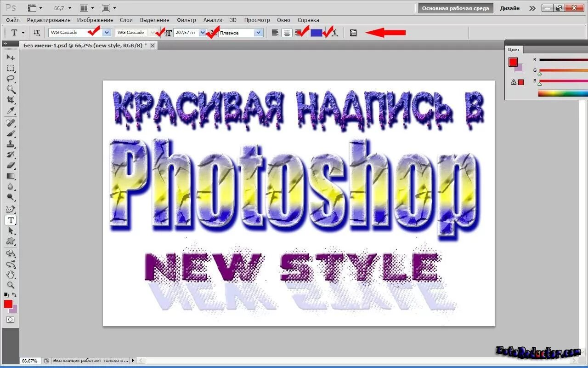The height and width of the screenshot is (368, 588).
Task: Select the 3D Object Rotate tool
Action: pos(11,253)
